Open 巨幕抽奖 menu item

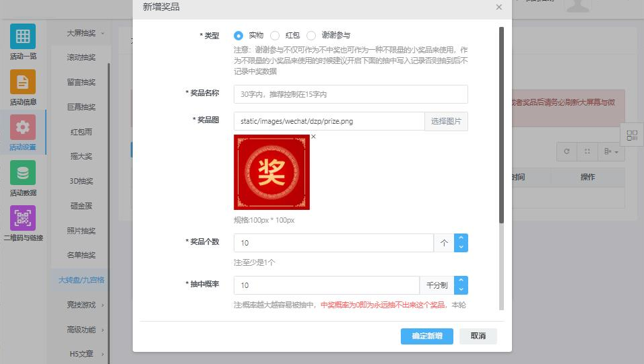click(81, 107)
